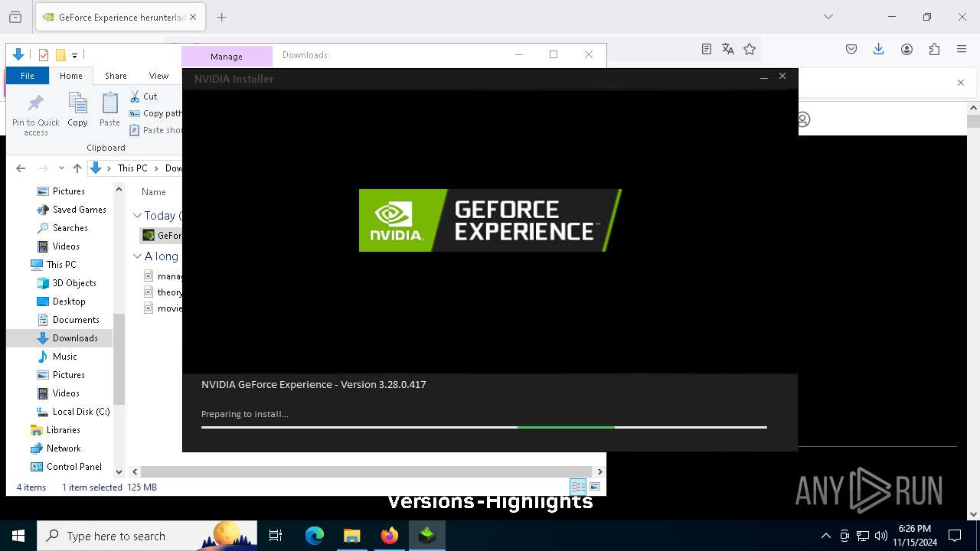The image size is (980, 551).
Task: Select Libraries in navigation pane
Action: 63,430
